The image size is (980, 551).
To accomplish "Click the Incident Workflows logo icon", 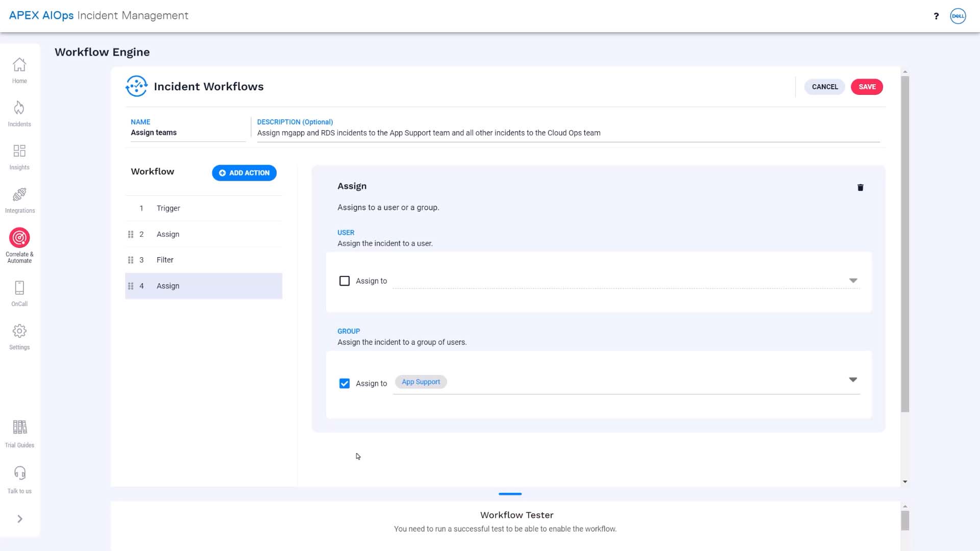I will coord(137,86).
